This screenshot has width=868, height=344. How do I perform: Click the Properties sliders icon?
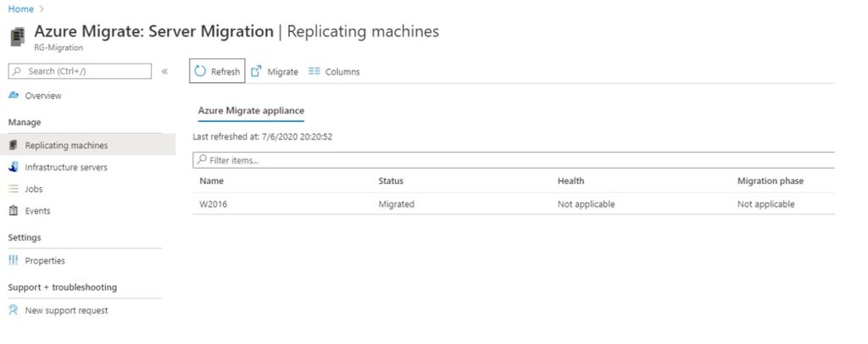click(x=14, y=260)
